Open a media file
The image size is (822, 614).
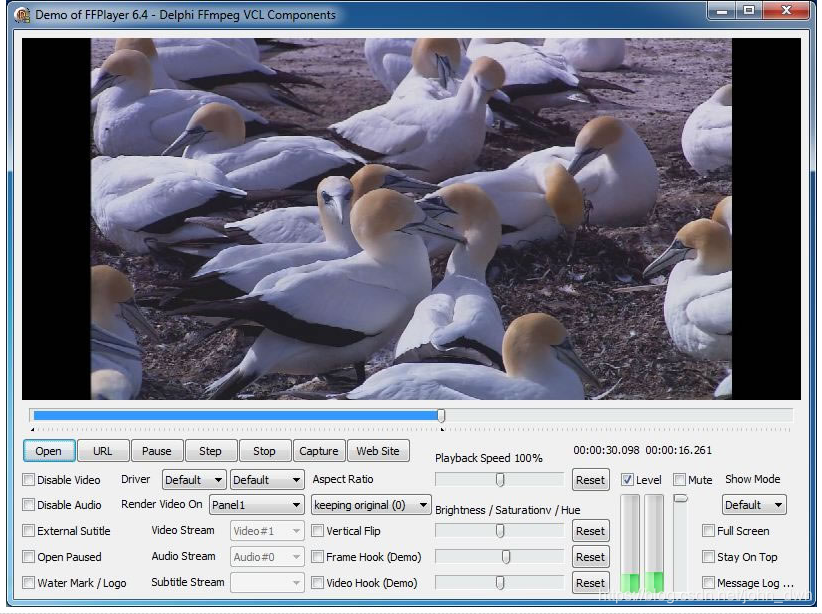click(48, 450)
